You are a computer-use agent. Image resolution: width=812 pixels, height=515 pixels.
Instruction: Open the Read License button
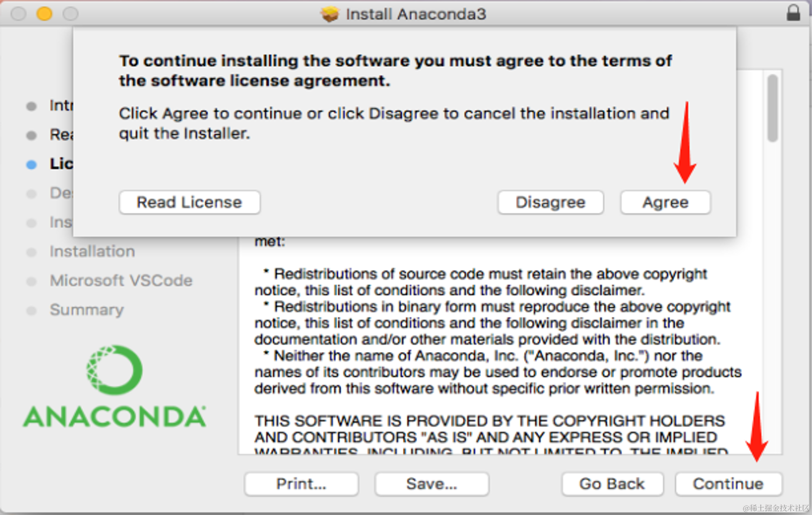[189, 203]
